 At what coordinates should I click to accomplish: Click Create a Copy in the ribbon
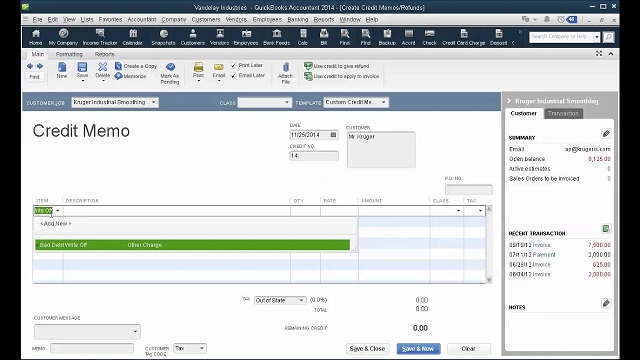coord(136,66)
